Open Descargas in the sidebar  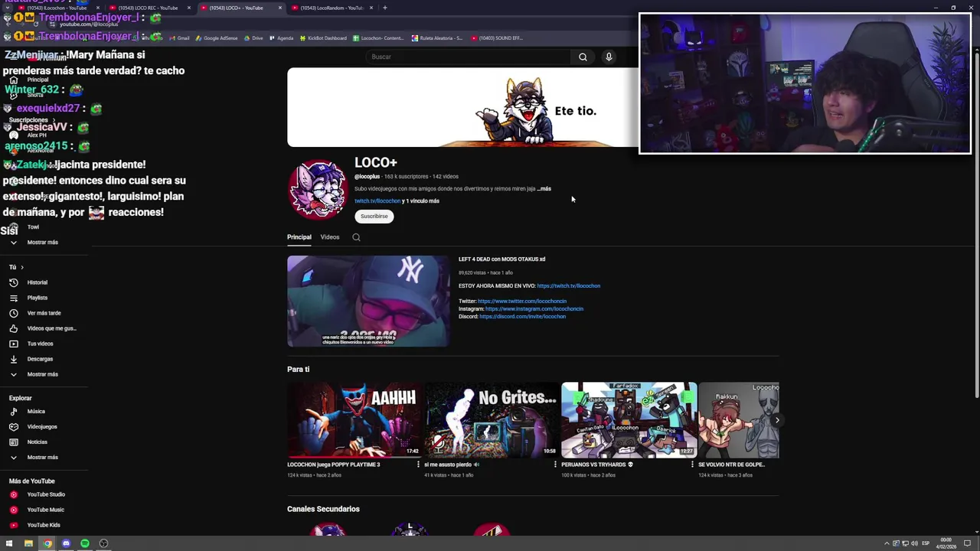(40, 359)
